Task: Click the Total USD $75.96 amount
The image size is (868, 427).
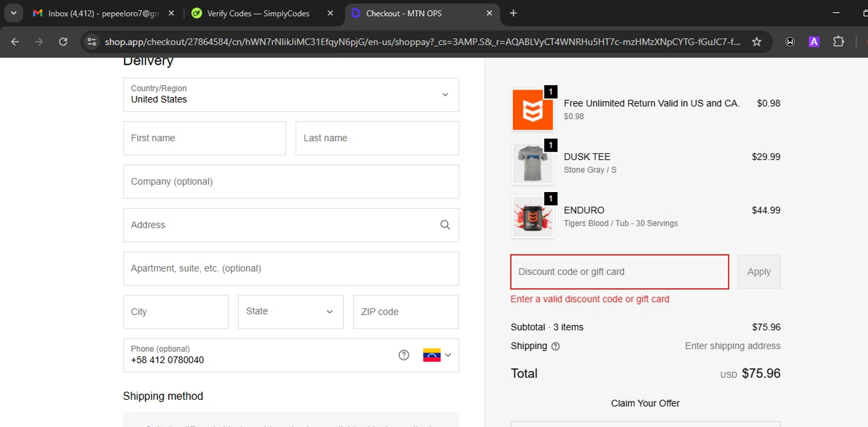Action: [x=751, y=374]
